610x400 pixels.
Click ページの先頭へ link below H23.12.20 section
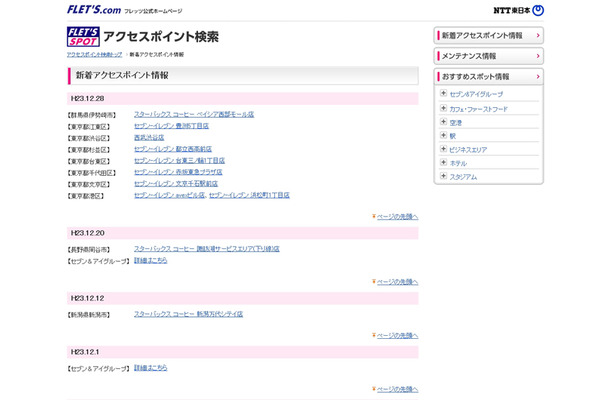click(397, 282)
